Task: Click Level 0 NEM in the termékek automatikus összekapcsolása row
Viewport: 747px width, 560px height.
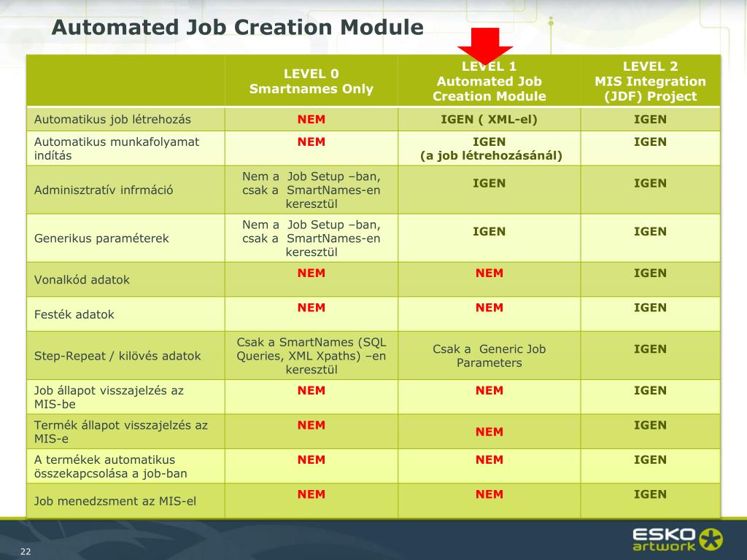Action: point(311,460)
